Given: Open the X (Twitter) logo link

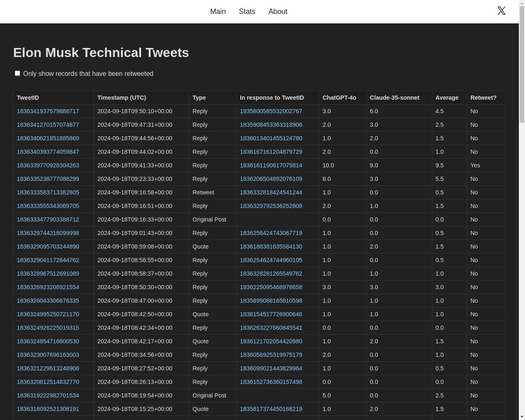Looking at the screenshot, I should 502,11.
